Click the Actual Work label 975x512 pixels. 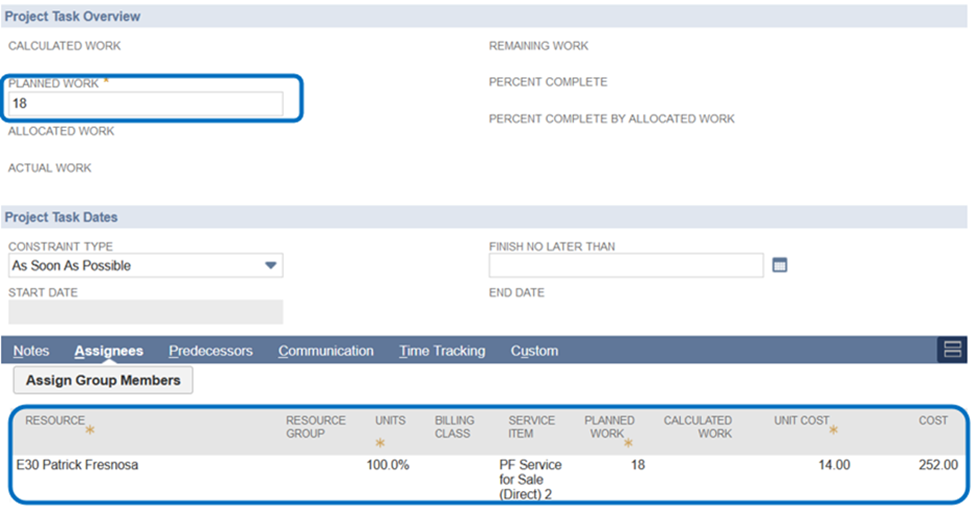[x=50, y=168]
